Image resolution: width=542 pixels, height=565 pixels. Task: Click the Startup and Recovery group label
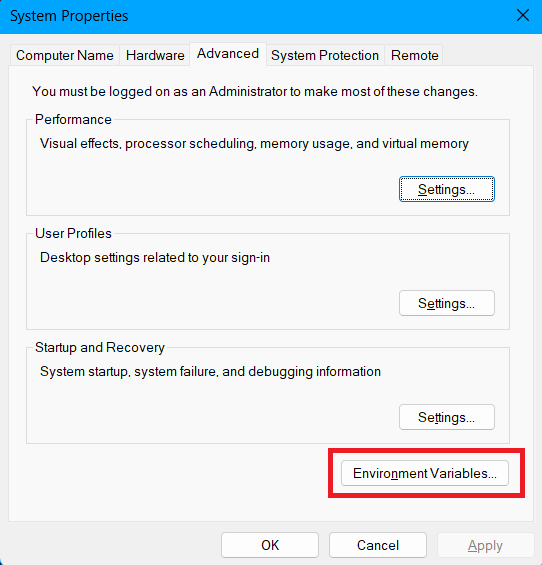click(100, 347)
